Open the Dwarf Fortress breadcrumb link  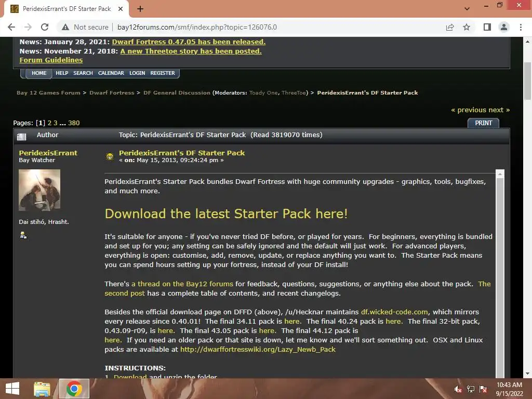click(112, 92)
